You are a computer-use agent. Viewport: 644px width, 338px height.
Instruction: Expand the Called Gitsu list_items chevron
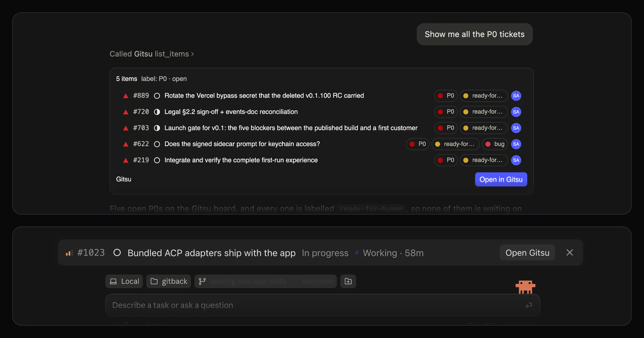click(192, 54)
